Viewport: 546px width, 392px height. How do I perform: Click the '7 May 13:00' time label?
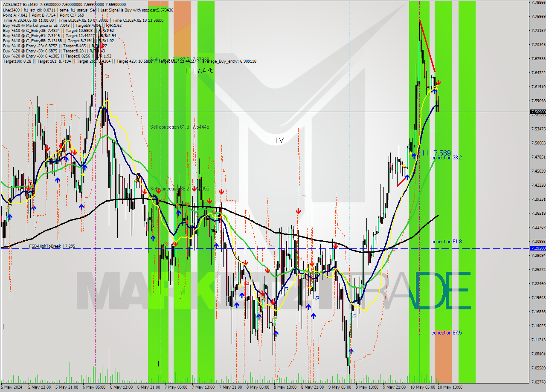[203, 387]
